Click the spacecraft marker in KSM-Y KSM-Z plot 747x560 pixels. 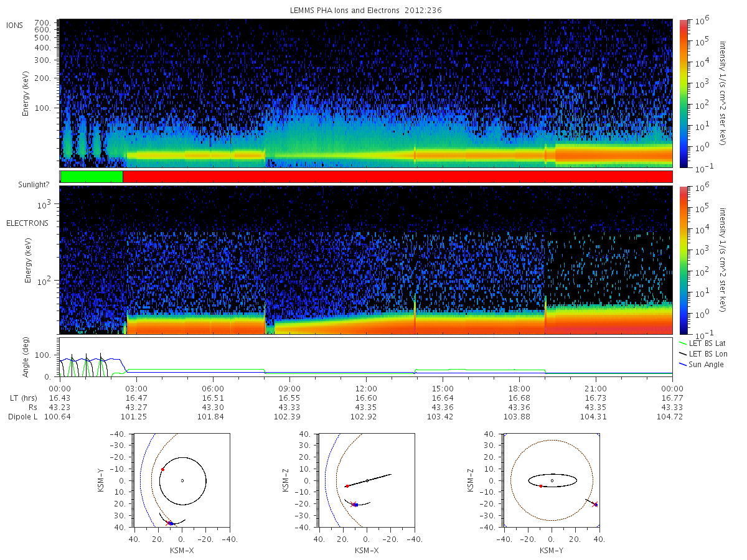[x=595, y=504]
